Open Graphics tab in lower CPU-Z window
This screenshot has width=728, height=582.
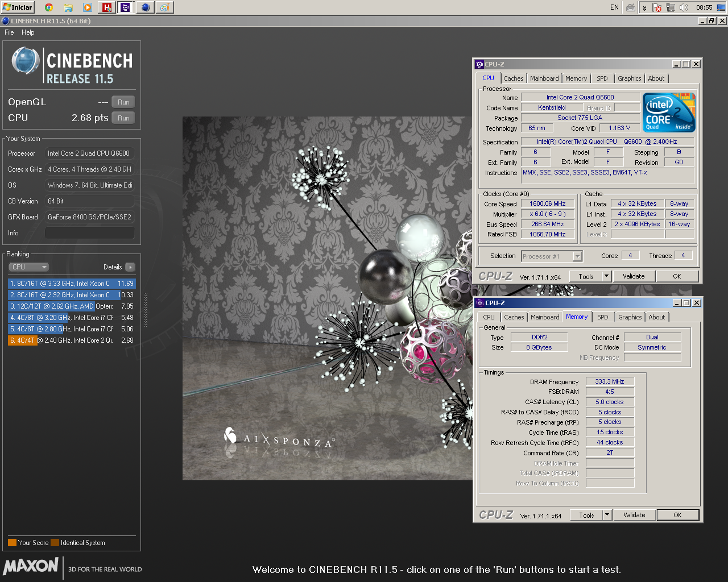tap(630, 317)
